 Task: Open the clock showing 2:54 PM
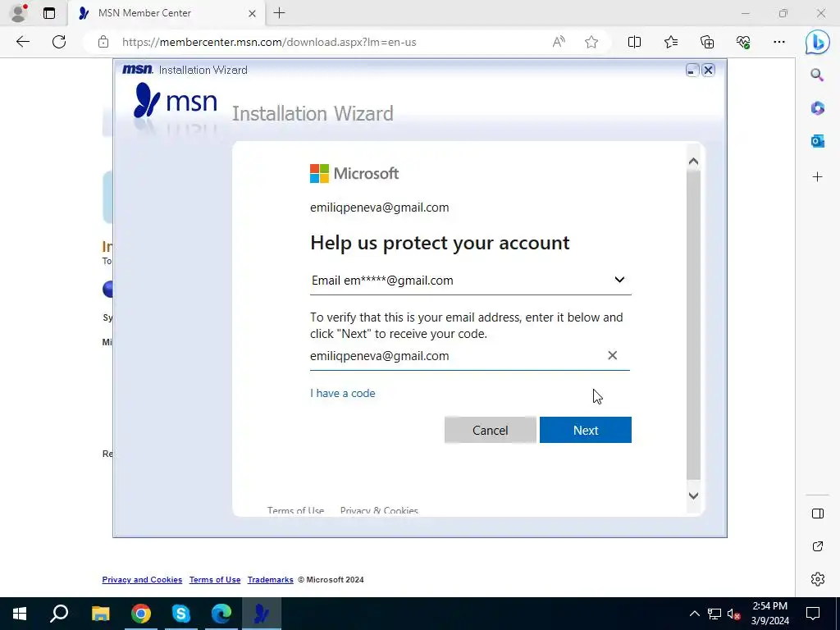pyautogui.click(x=769, y=614)
